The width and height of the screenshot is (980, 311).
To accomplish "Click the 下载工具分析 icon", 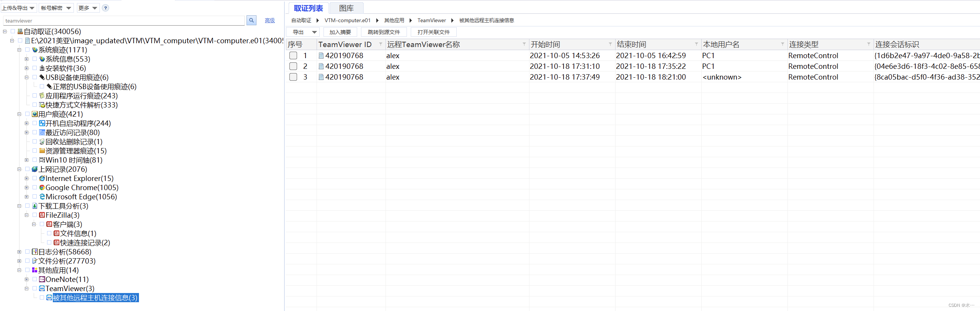I will tap(35, 206).
